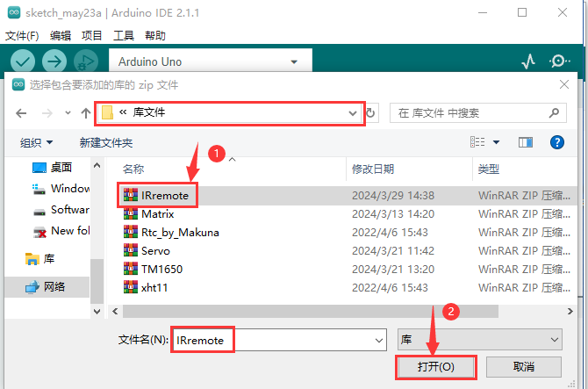Image resolution: width=588 pixels, height=389 pixels.
Task: Refresh the 库文件 folder view
Action: pyautogui.click(x=370, y=113)
